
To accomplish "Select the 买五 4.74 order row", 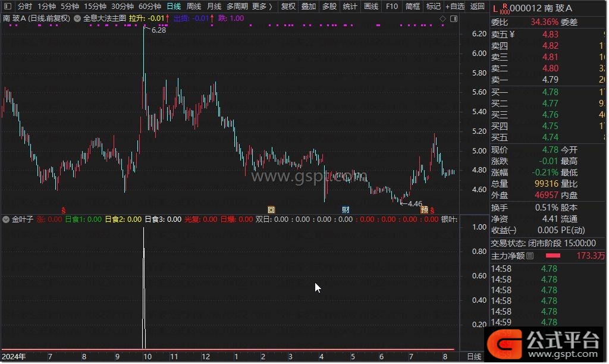I will pyautogui.click(x=548, y=137).
